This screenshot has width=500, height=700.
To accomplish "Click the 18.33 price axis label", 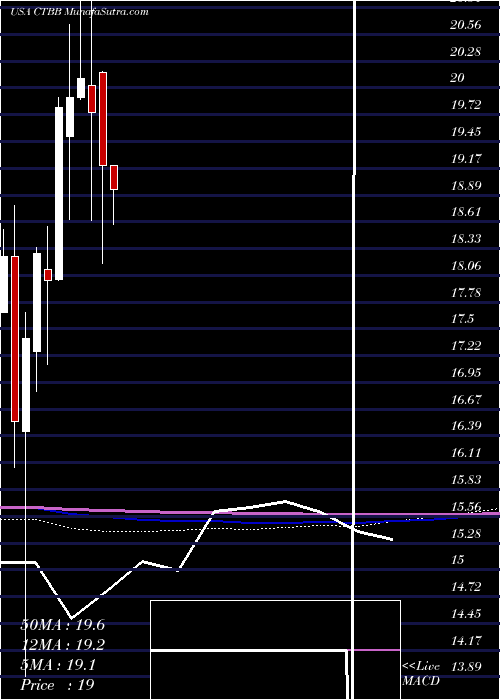I will (466, 239).
